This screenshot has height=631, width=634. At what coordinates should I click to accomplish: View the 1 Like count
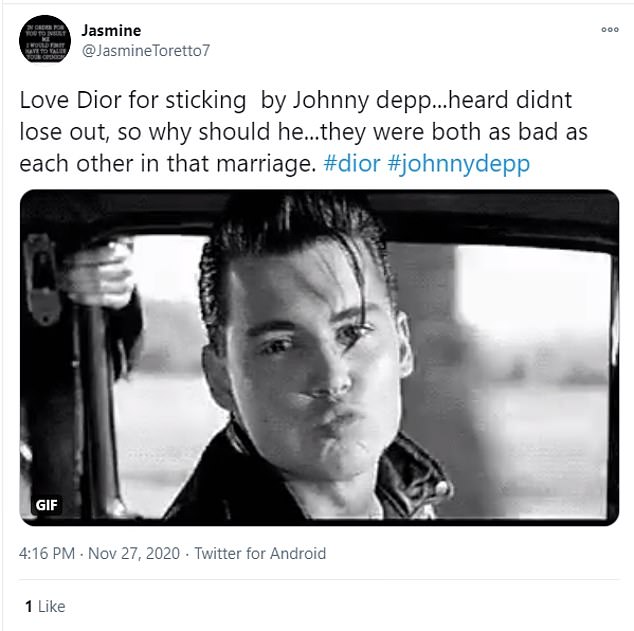tap(44, 606)
